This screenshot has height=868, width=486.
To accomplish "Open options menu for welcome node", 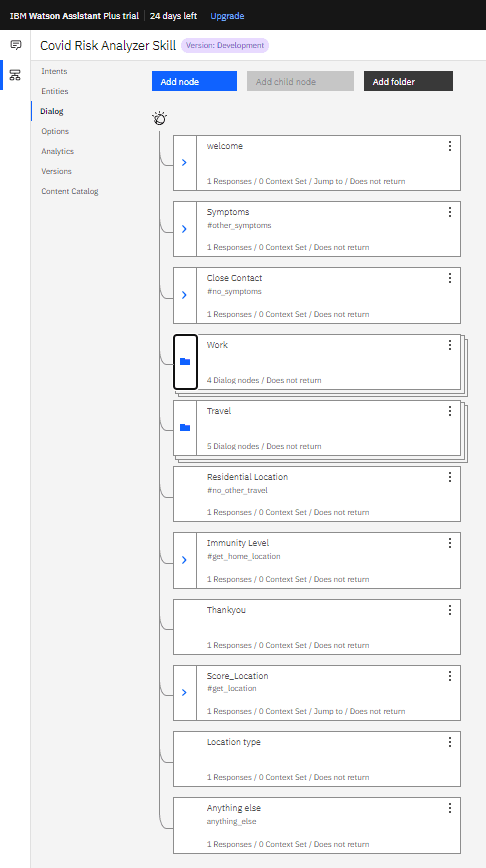I will coord(449,146).
